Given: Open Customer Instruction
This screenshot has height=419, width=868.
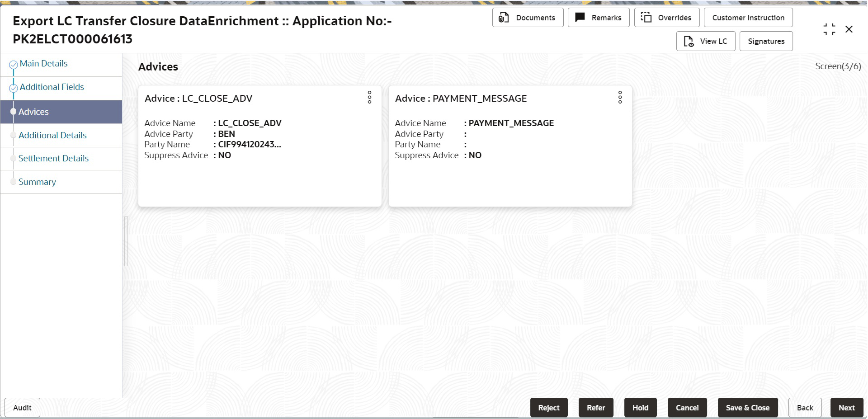Looking at the screenshot, I should point(748,18).
